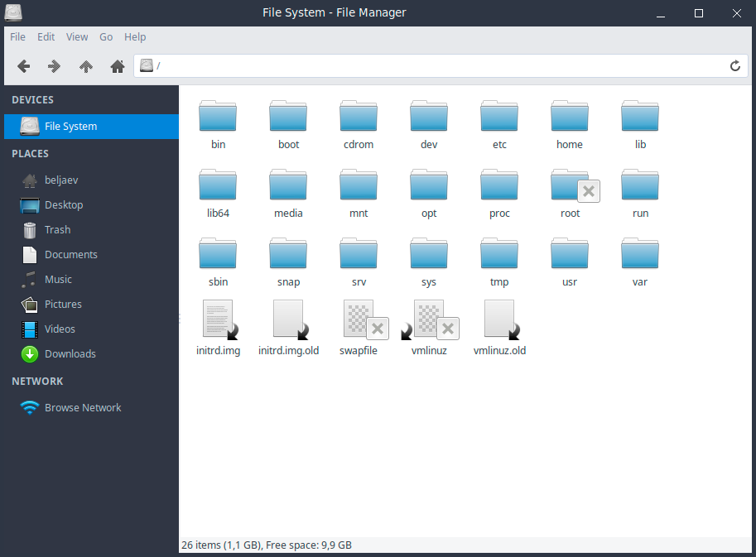Close the File Manager window
Viewport: 756px width, 557px height.
(737, 13)
